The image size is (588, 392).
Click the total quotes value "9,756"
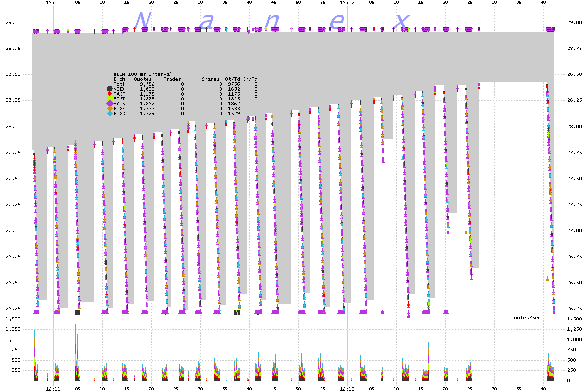coord(147,84)
